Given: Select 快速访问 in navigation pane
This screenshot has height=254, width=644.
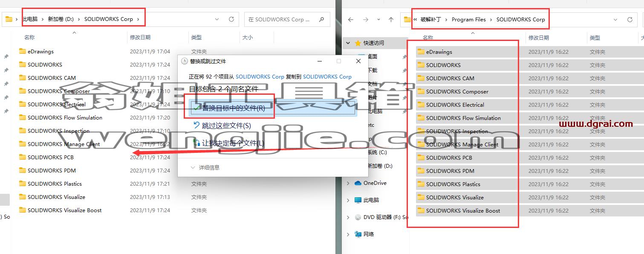Looking at the screenshot, I should [374, 43].
